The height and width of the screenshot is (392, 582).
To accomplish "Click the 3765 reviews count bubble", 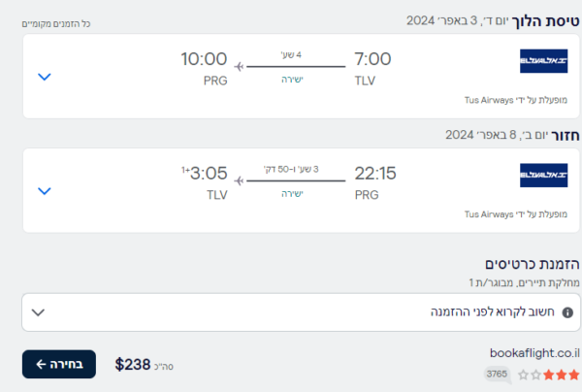I will click(x=497, y=374).
